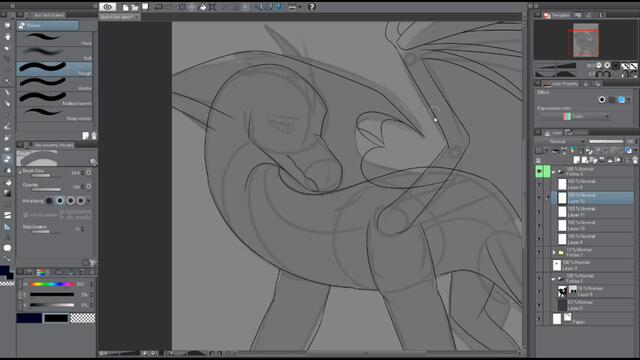
Task: Switch to Sub Tool [Eraser] panel tab
Action: tap(48, 15)
